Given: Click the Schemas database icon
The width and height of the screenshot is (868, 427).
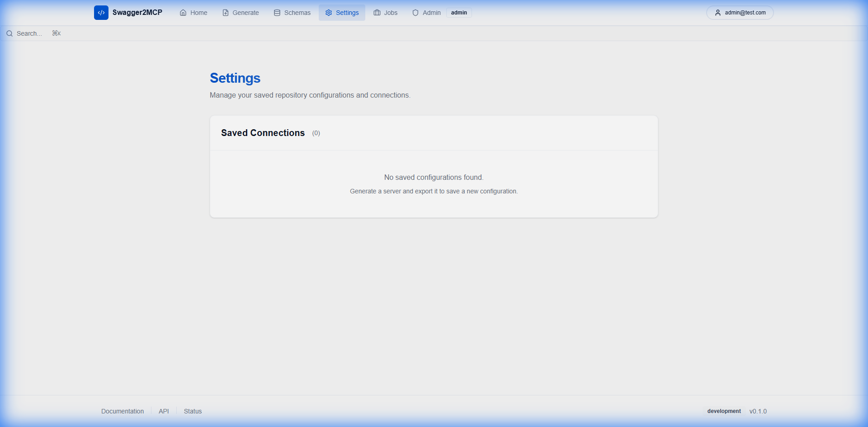Looking at the screenshot, I should 277,13.
